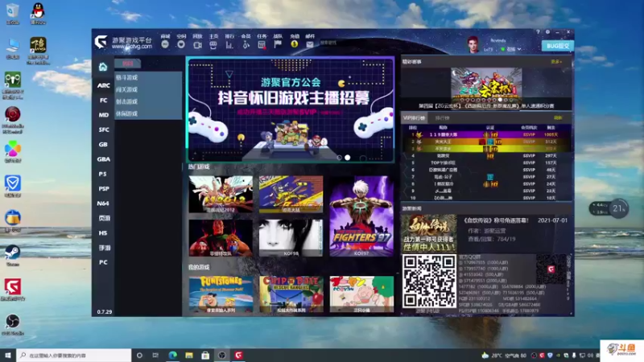The width and height of the screenshot is (644, 362).
Task: Click the BUG提交 button
Action: pyautogui.click(x=557, y=46)
